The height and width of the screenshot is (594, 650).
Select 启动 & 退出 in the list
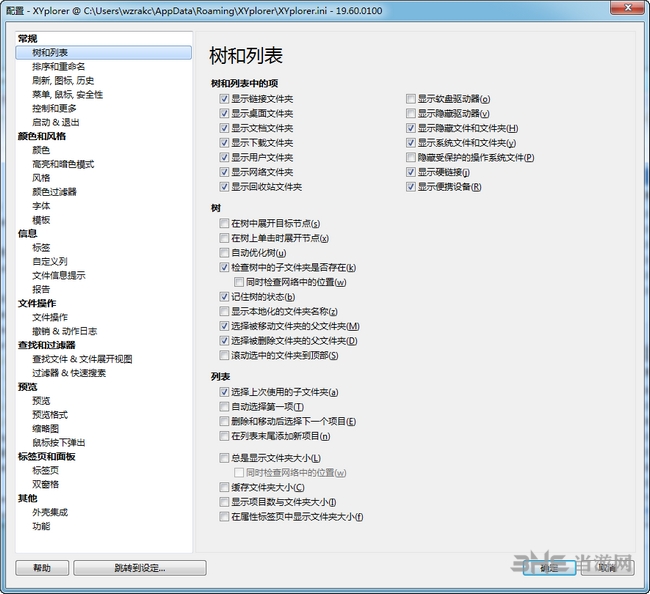coord(56,122)
